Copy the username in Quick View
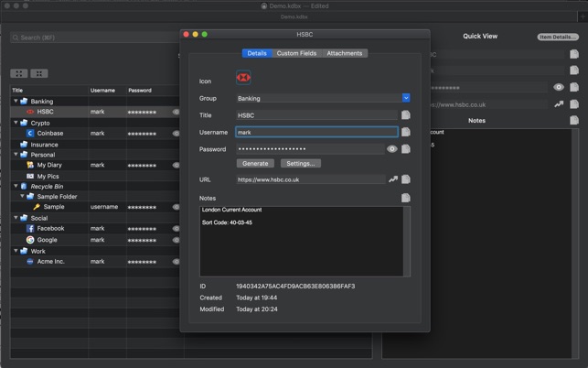The height and width of the screenshot is (368, 588). pyautogui.click(x=574, y=70)
